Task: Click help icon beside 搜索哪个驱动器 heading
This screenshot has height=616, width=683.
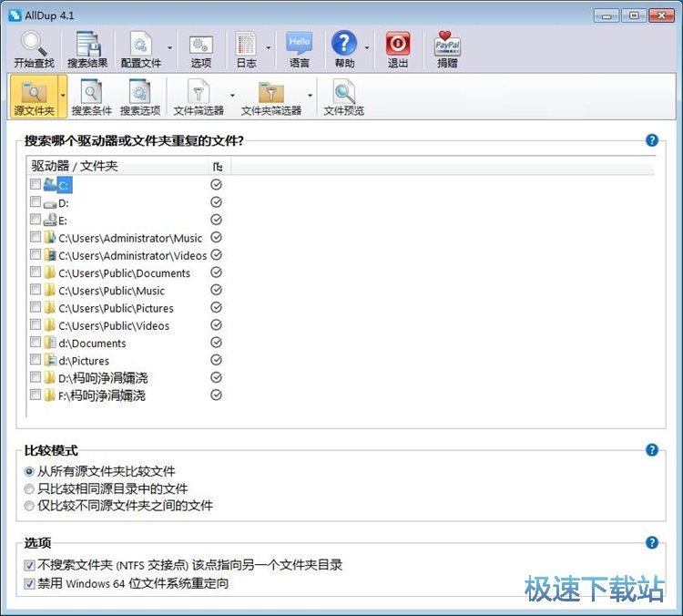Action: [x=652, y=140]
